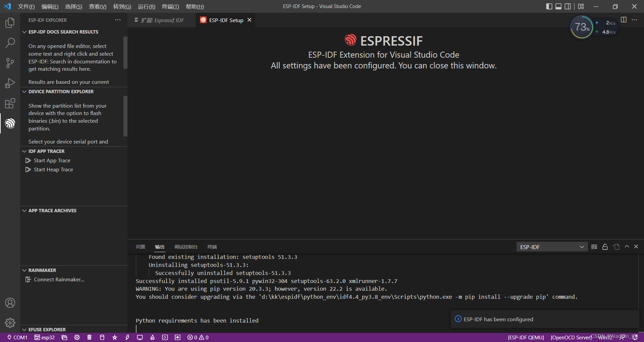Open the 终端(T) menu
The height and width of the screenshot is (342, 644).
coord(170,6)
